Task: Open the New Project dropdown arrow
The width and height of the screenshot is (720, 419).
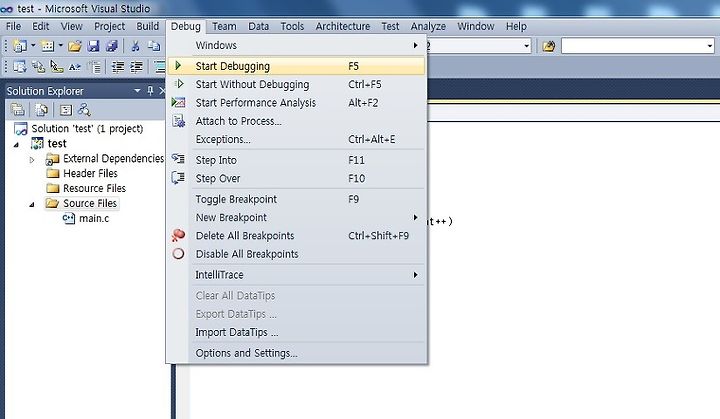Action: tap(33, 45)
